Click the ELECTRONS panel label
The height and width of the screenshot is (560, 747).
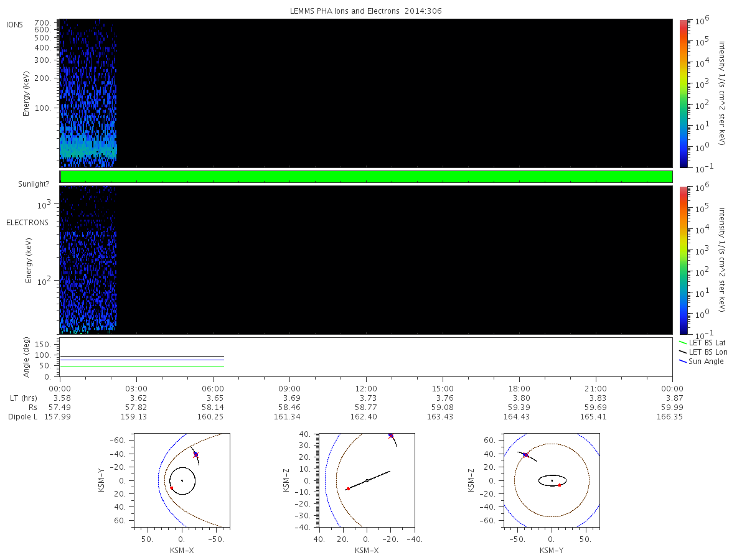coord(27,223)
